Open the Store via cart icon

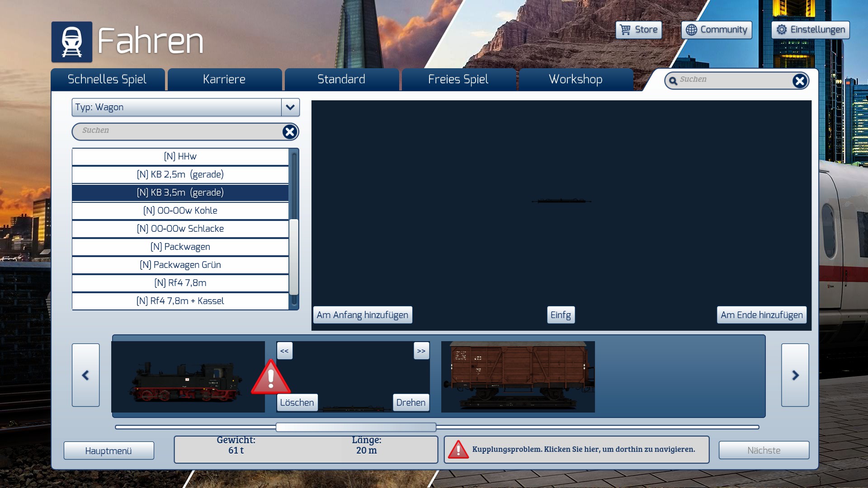[x=626, y=30]
